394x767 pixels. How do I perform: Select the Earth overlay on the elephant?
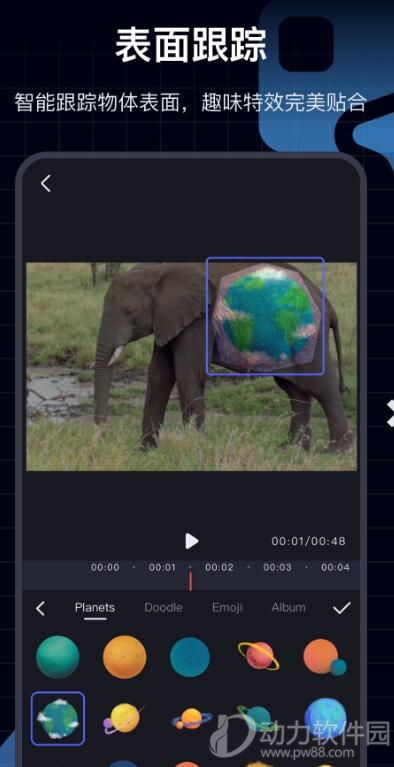tap(265, 316)
